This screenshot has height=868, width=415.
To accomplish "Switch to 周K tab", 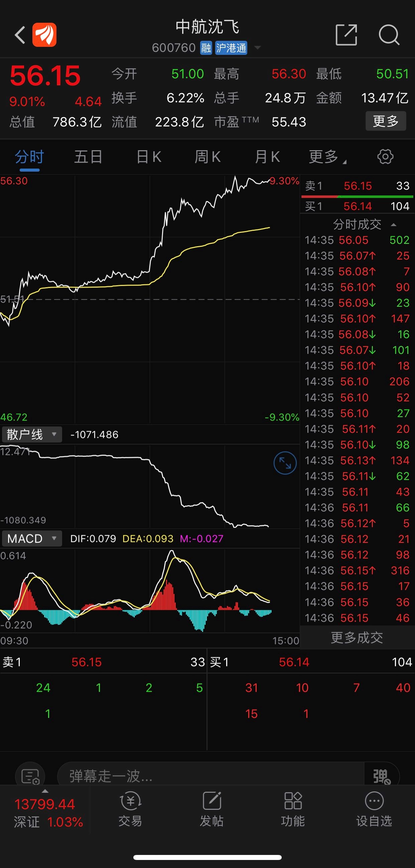I will (x=207, y=157).
